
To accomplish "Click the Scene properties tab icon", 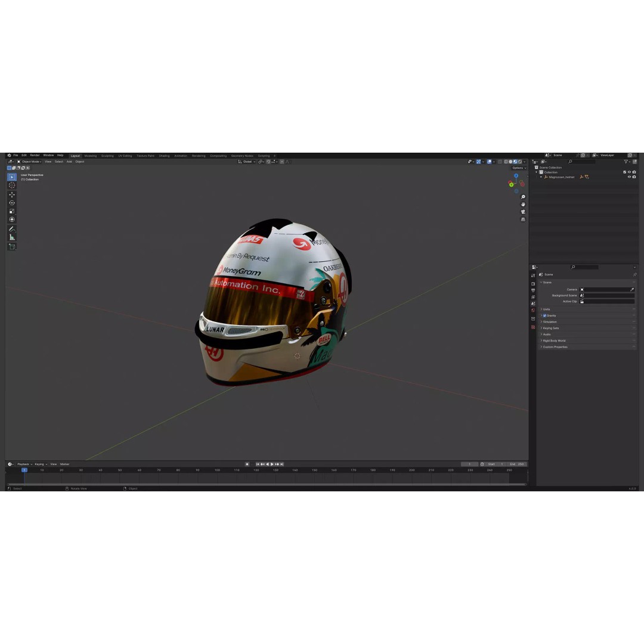I will pyautogui.click(x=534, y=302).
